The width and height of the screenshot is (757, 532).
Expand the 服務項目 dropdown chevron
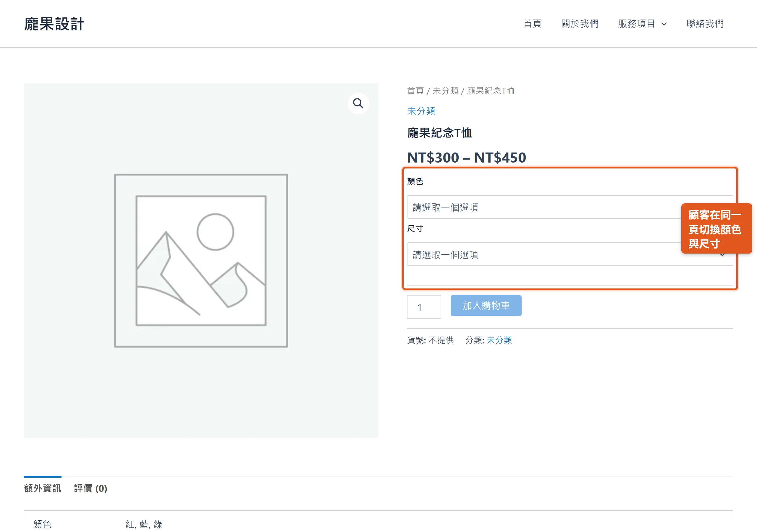pyautogui.click(x=664, y=24)
